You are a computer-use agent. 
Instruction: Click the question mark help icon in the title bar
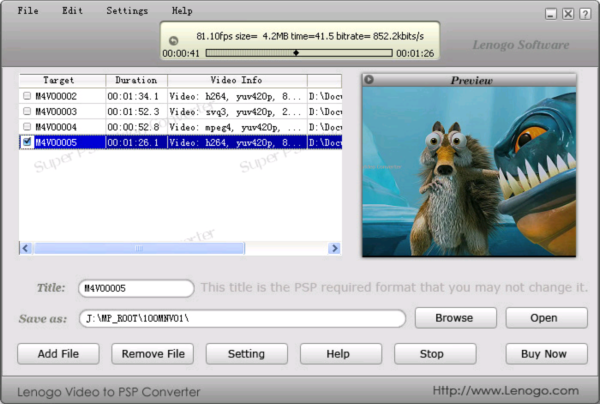585,14
